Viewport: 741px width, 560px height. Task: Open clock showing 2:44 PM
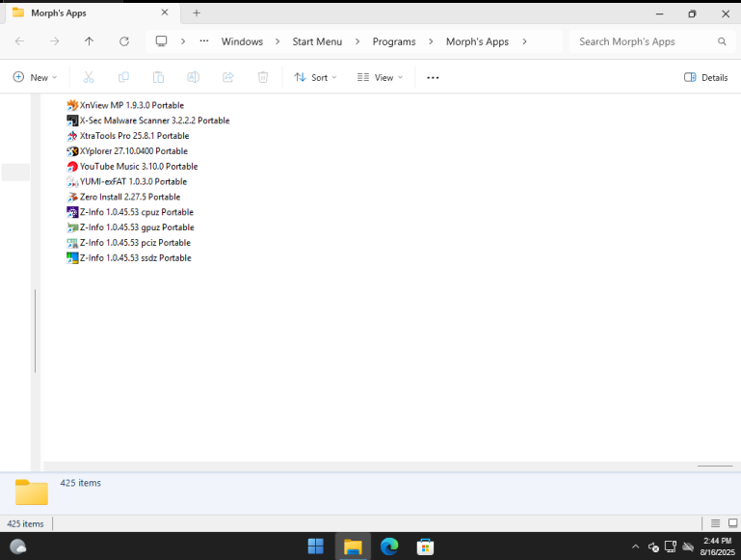[x=717, y=547]
